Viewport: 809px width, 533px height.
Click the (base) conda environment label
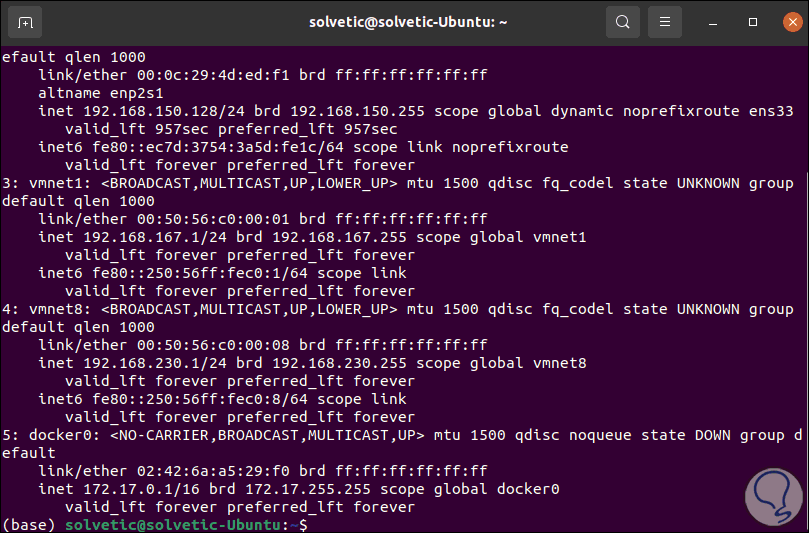click(30, 524)
